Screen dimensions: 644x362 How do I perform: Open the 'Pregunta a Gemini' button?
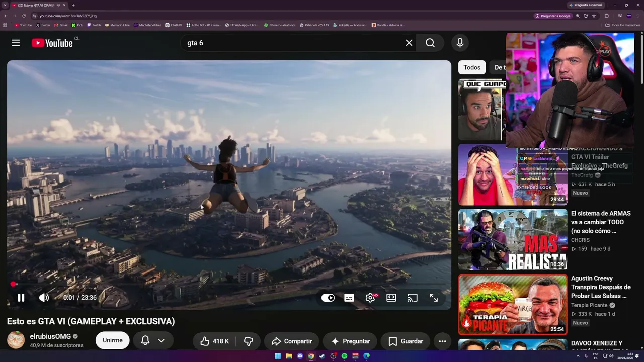tap(586, 5)
